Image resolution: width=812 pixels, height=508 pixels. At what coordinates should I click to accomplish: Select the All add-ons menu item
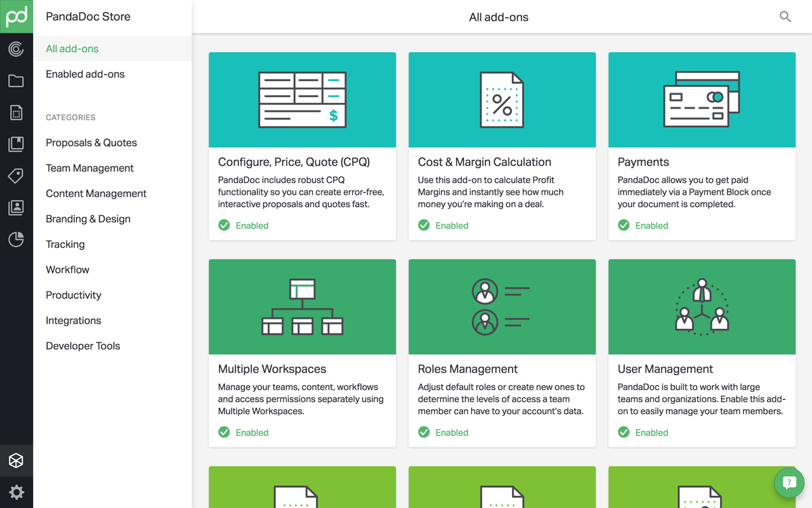[x=112, y=49]
